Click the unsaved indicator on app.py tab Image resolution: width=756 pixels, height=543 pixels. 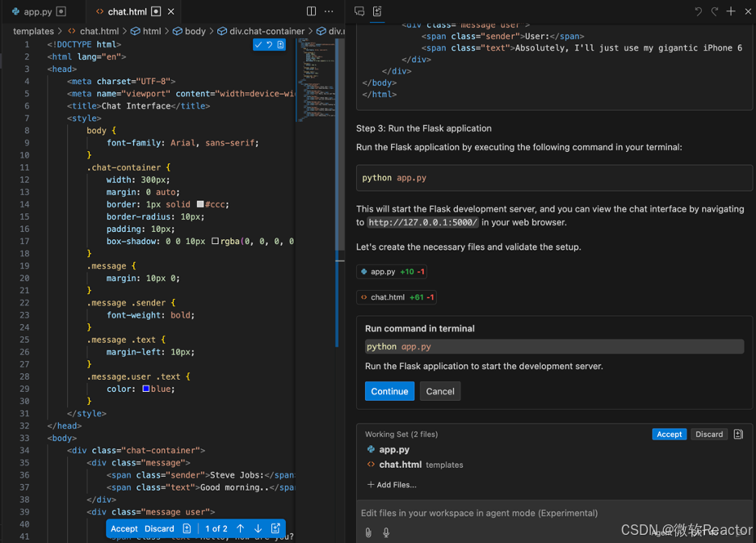61,11
